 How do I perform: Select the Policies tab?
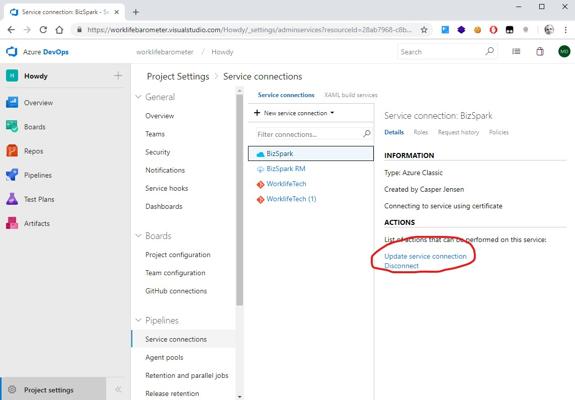(499, 132)
